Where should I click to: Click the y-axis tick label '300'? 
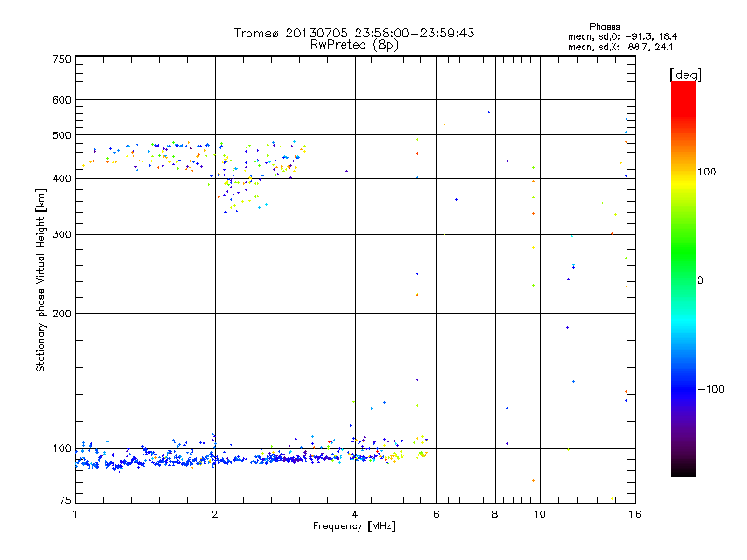click(x=62, y=235)
